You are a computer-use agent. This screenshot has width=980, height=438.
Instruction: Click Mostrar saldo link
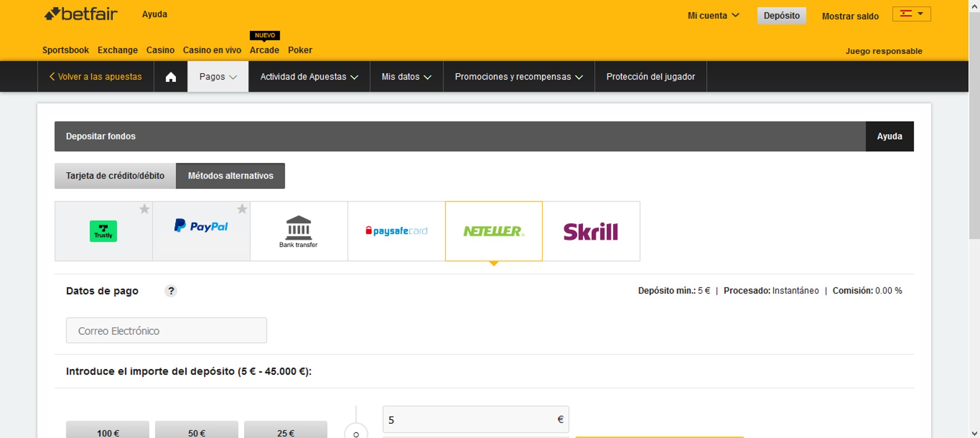click(850, 16)
